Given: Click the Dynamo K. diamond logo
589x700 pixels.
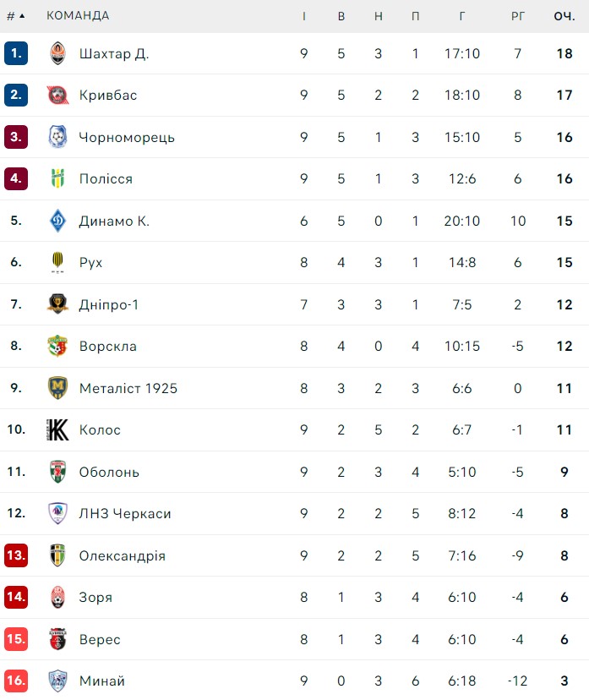Looking at the screenshot, I should pos(57,221).
